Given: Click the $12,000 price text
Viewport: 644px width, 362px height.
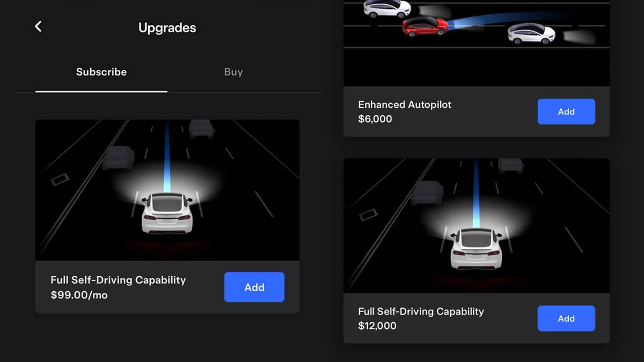Looking at the screenshot, I should [377, 326].
